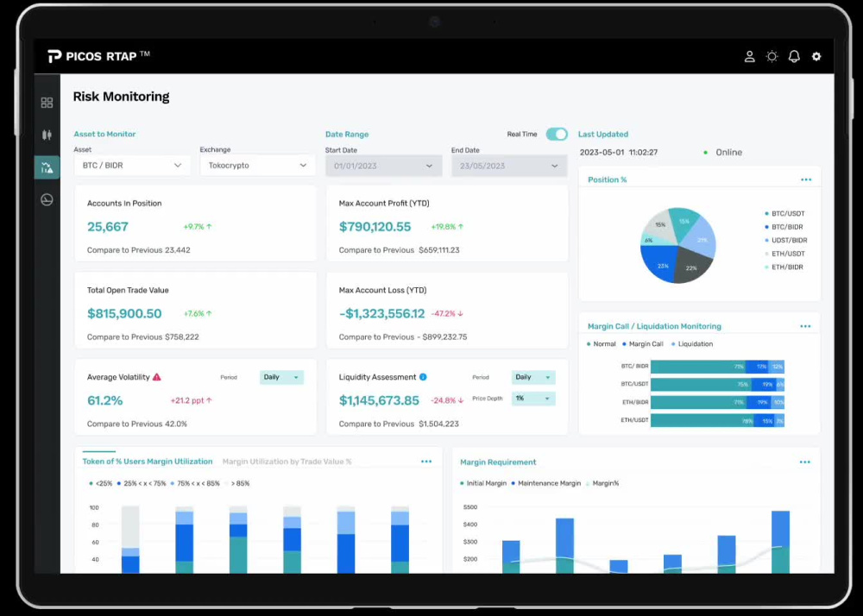Click ETH/USDT bar in margin monitoring

point(717,421)
